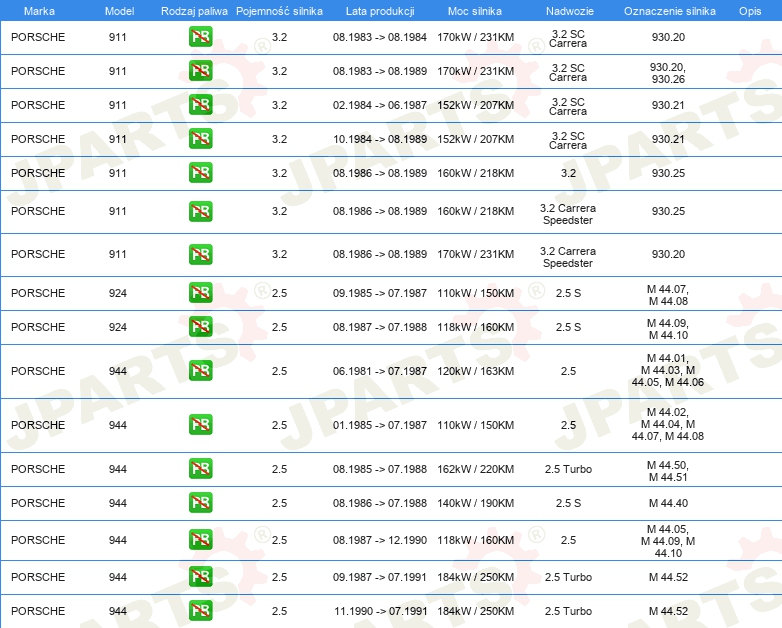Click the Oznaczenie silnika column header
The height and width of the screenshot is (628, 782).
click(x=670, y=11)
